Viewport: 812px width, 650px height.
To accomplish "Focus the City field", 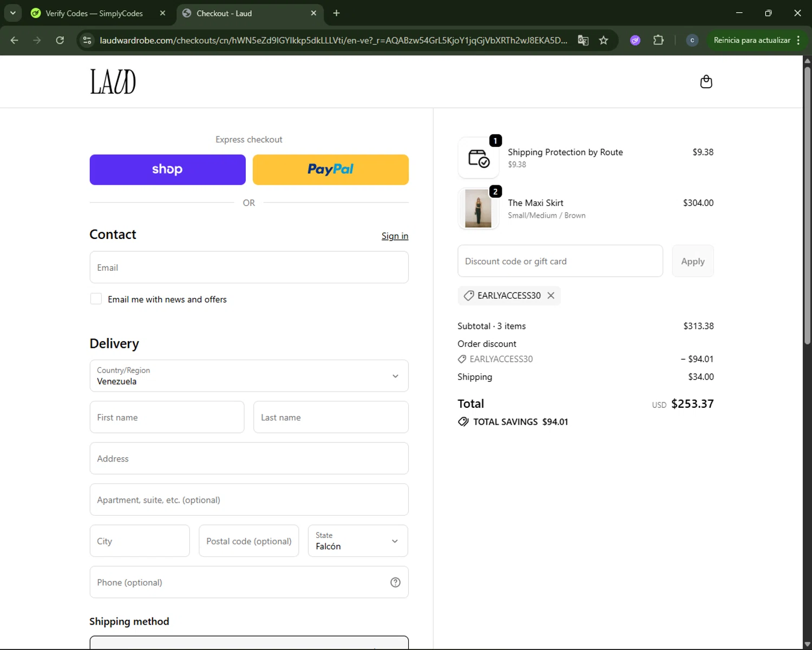I will click(140, 541).
